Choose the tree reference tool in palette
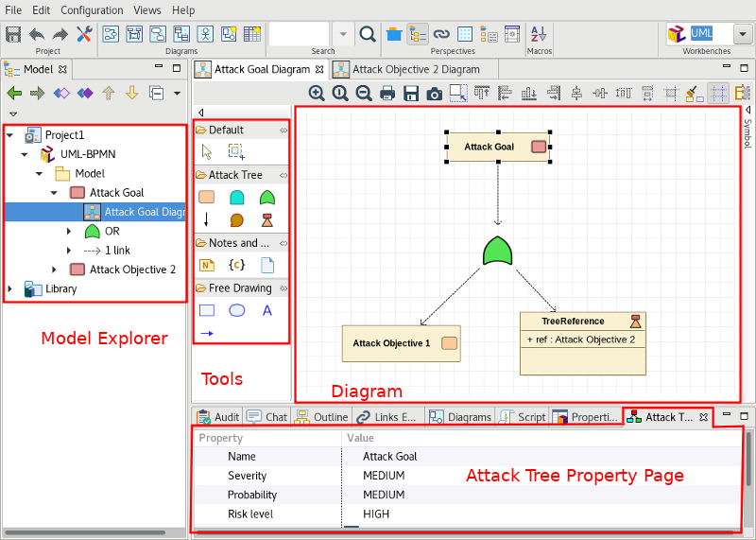 267,219
